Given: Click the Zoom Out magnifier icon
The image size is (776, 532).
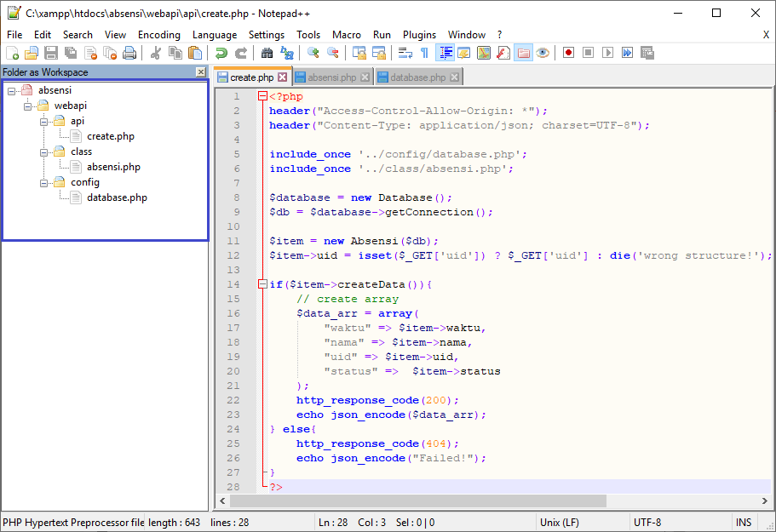Looking at the screenshot, I should pos(332,53).
